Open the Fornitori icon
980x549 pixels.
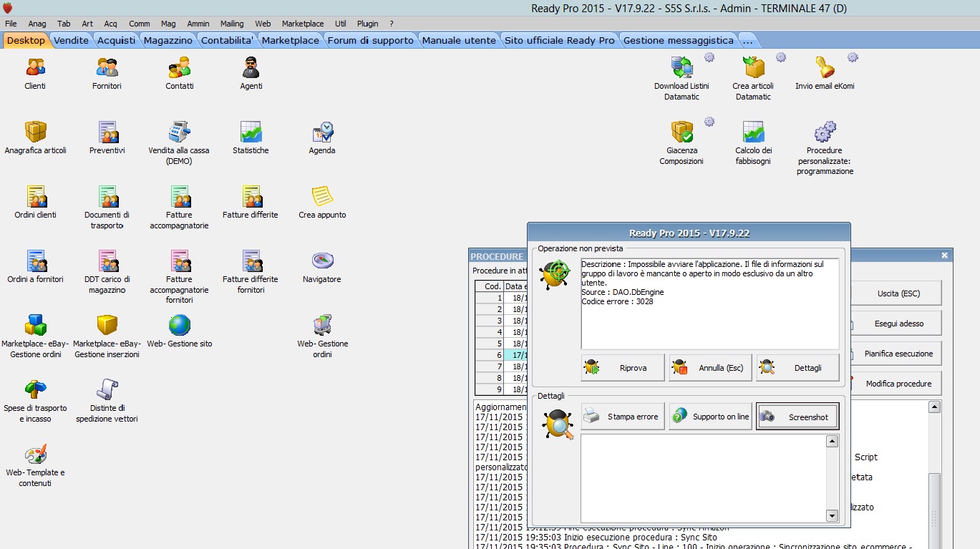(x=107, y=68)
